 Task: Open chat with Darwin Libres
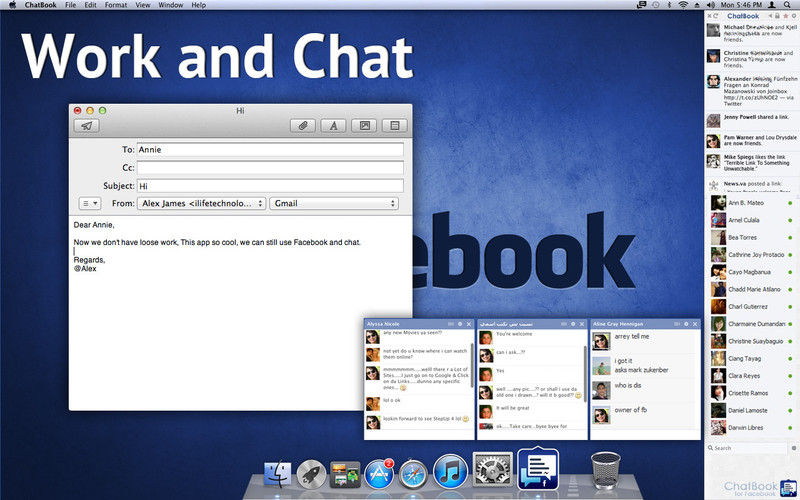click(752, 428)
